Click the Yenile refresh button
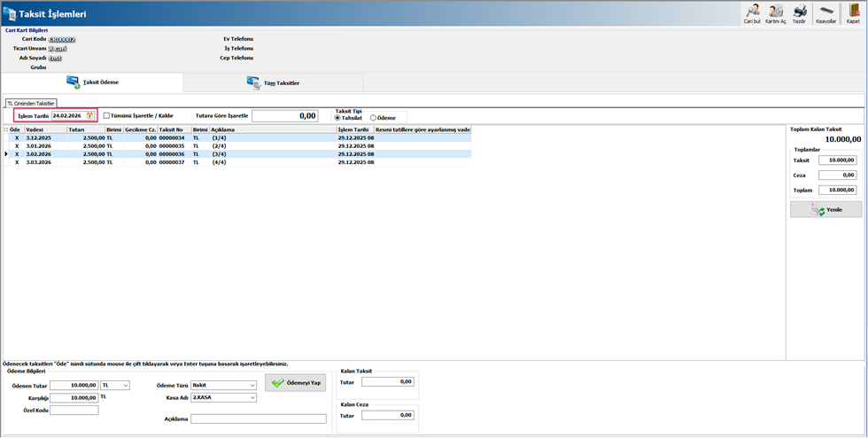This screenshot has height=438, width=868. coord(825,210)
